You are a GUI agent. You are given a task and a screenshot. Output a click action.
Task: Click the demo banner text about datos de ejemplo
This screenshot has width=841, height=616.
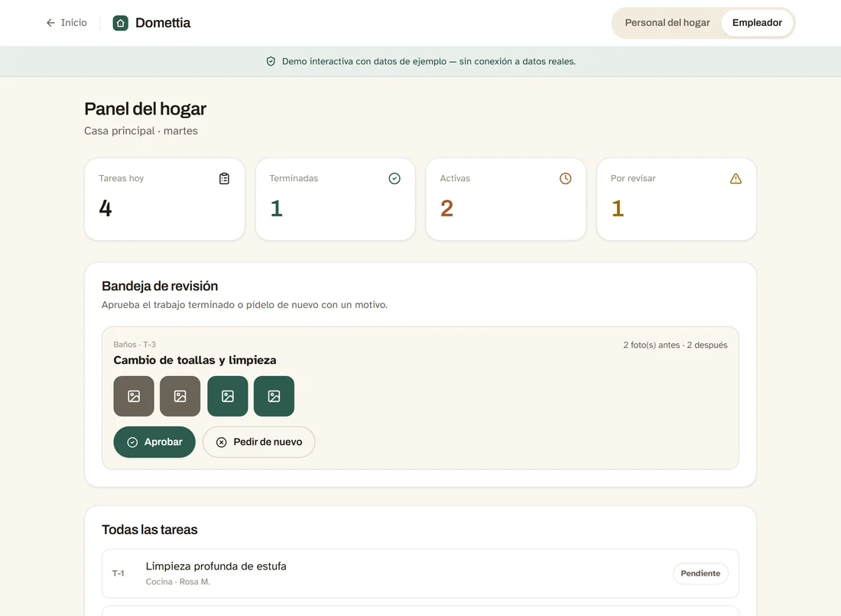[429, 61]
